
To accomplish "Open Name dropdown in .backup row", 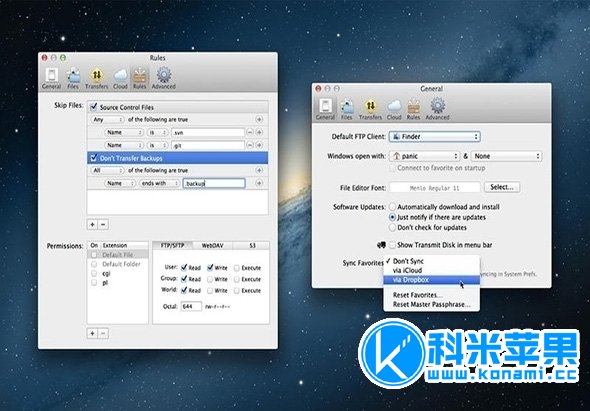I will (120, 183).
